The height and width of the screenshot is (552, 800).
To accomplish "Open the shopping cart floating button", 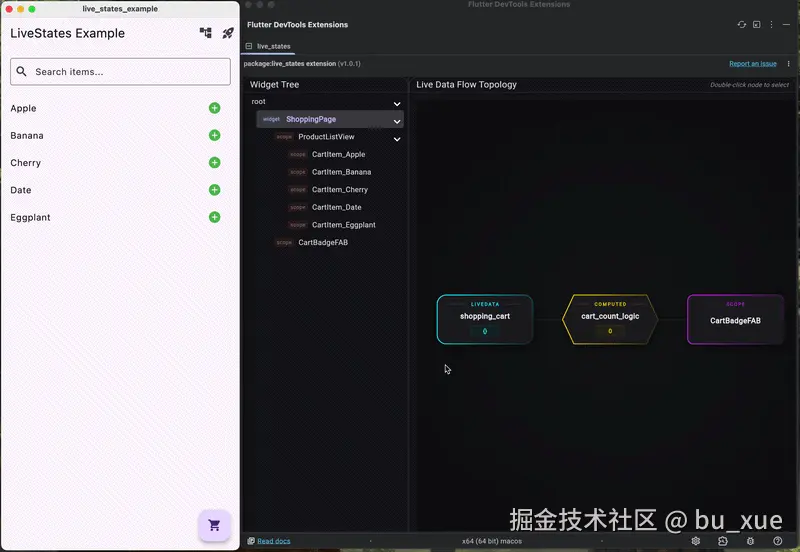I will click(x=214, y=525).
